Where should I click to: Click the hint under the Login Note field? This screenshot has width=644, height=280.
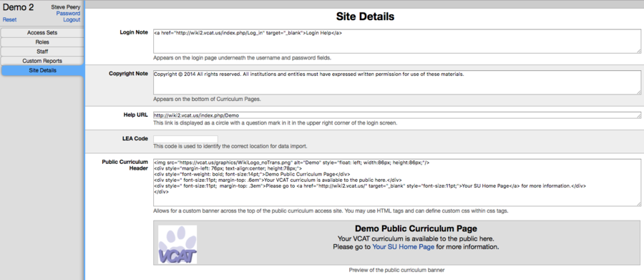[x=243, y=58]
